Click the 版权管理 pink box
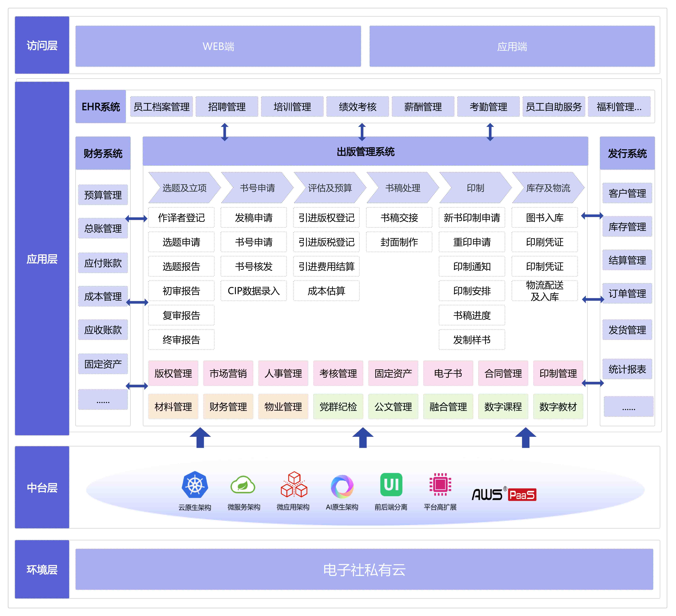The height and width of the screenshot is (616, 676). pos(173,373)
